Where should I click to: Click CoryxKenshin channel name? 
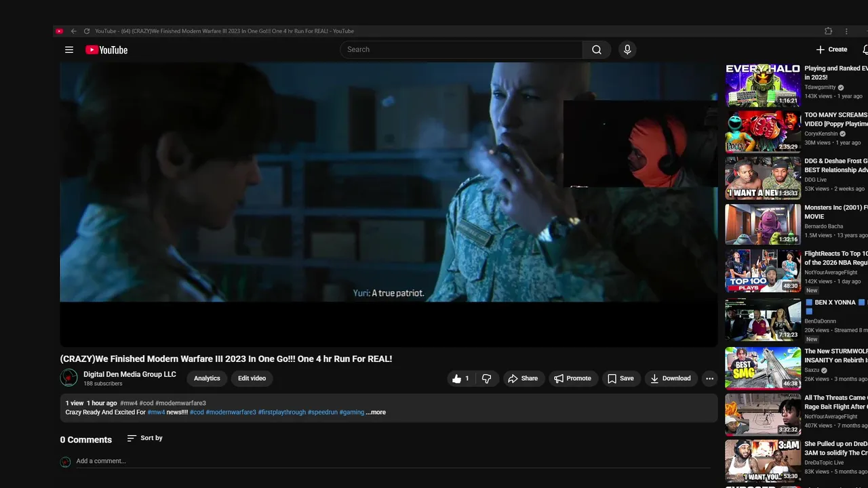pyautogui.click(x=821, y=134)
